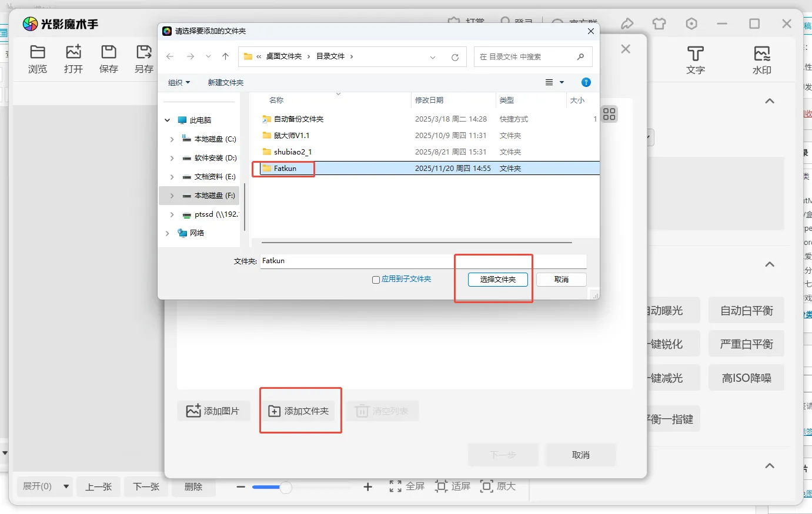812x514 pixels.
Task: Click 新建文件夹 button
Action: click(226, 82)
